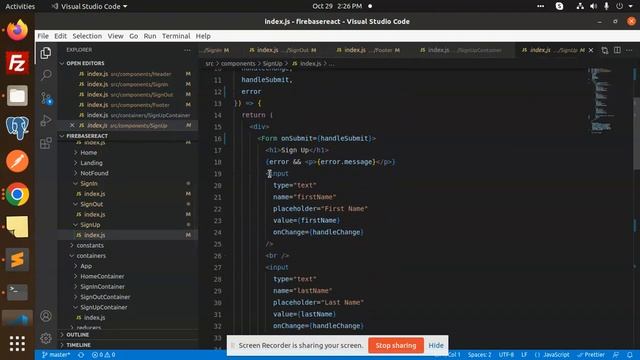640x360 pixels.
Task: Open editor more actions ellipsis
Action: 629,50
